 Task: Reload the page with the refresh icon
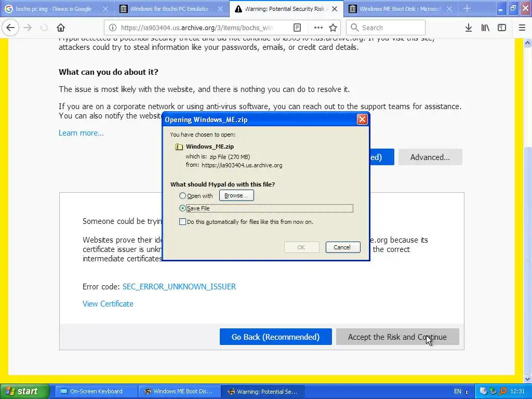click(44, 28)
